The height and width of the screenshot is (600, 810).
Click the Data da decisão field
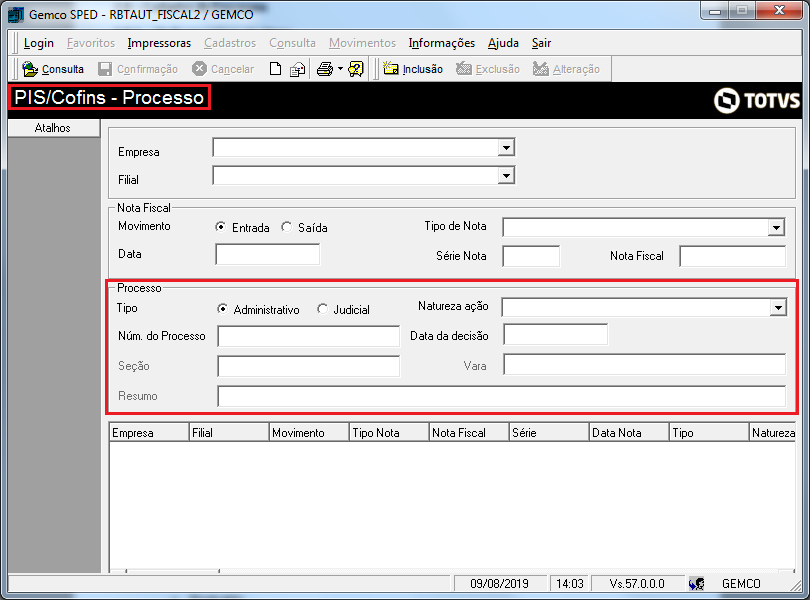pyautogui.click(x=555, y=334)
